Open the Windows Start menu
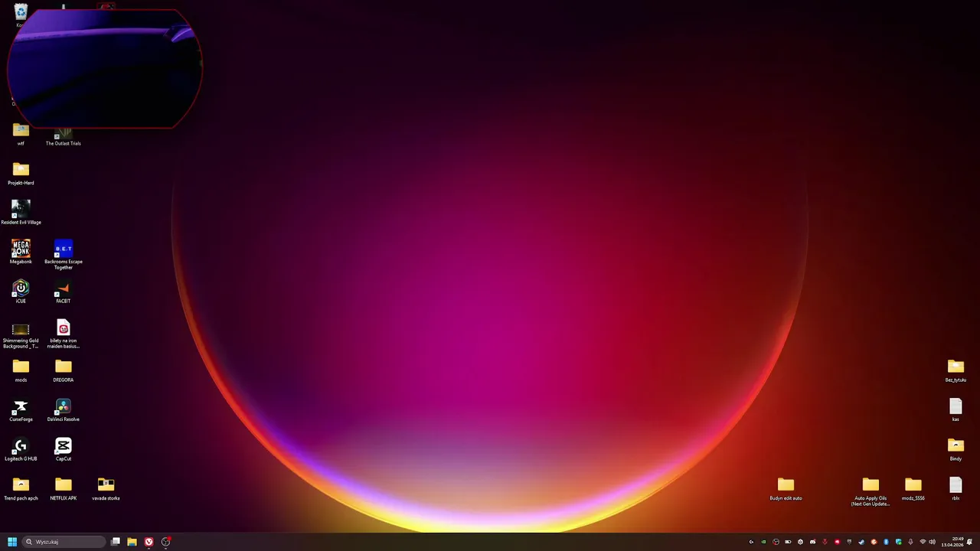 [x=12, y=542]
